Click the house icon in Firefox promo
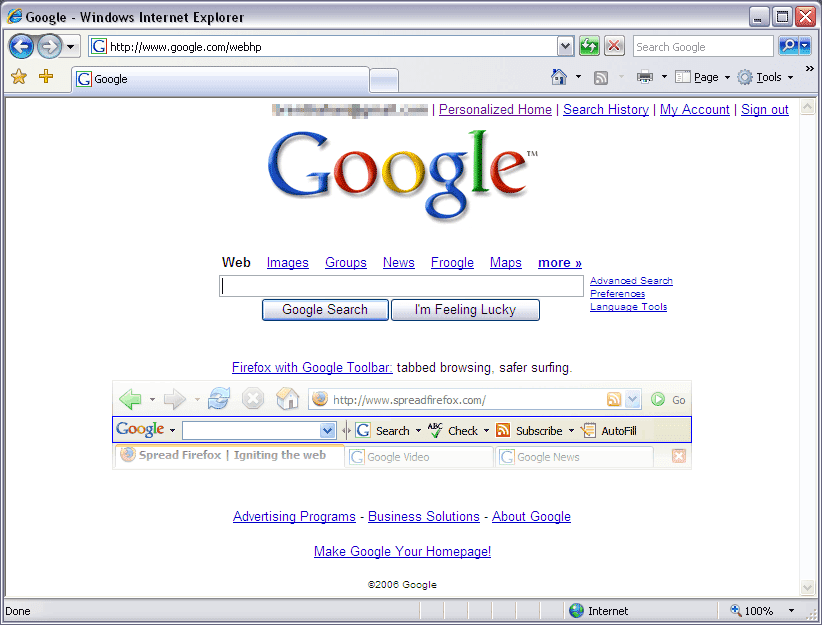 tap(287, 398)
